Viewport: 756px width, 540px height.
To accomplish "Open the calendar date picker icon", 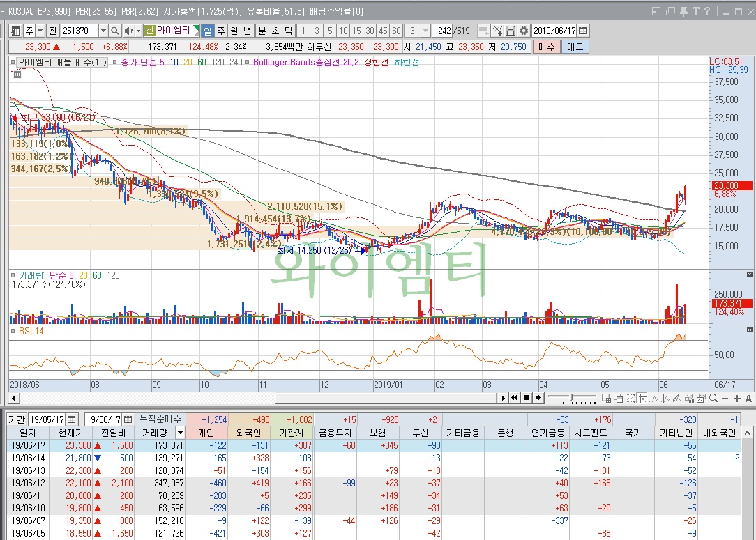I will 583,31.
